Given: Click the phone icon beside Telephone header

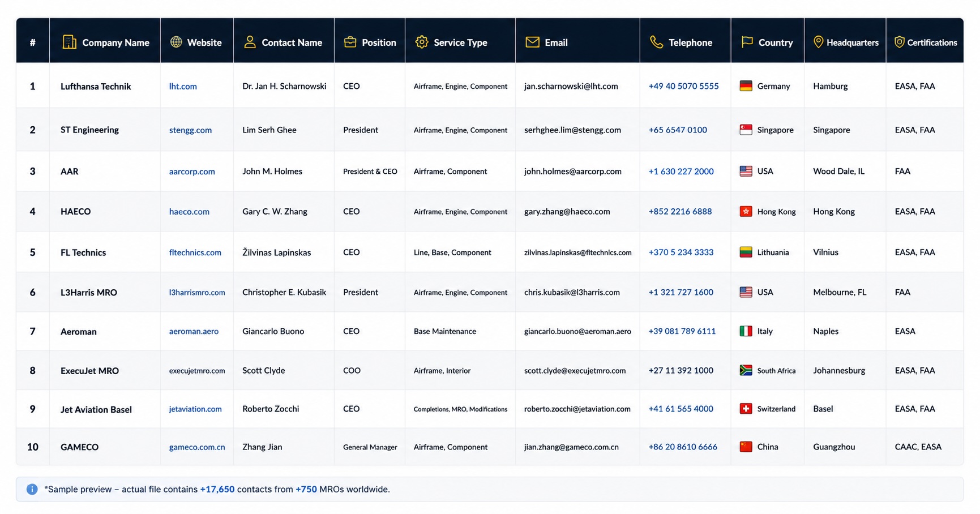Looking at the screenshot, I should coord(656,42).
